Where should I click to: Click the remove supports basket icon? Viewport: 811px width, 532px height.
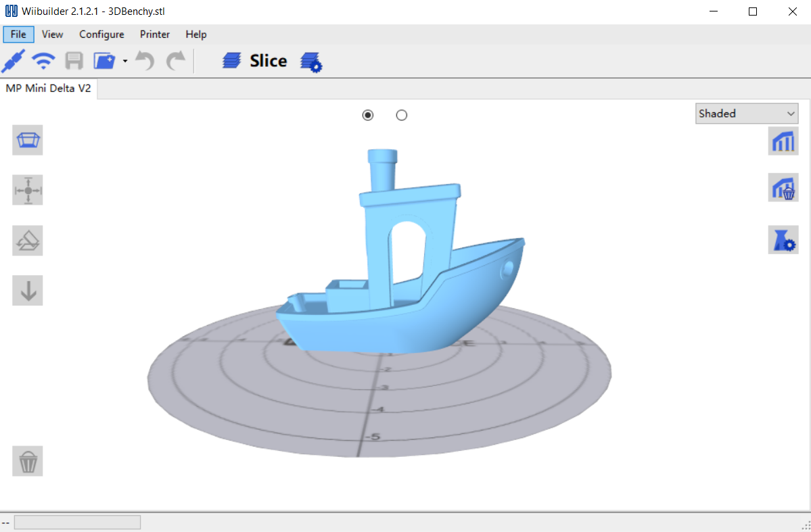[783, 187]
